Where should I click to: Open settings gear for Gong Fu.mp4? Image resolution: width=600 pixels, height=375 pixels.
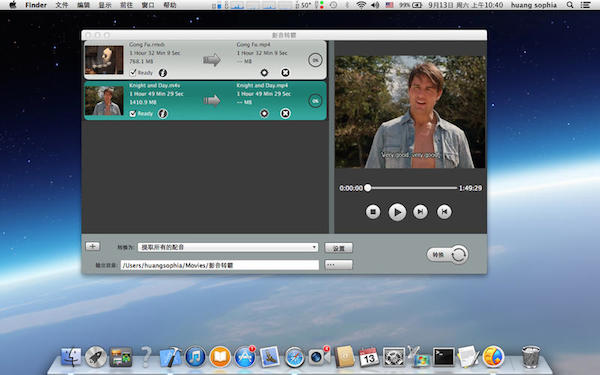264,72
